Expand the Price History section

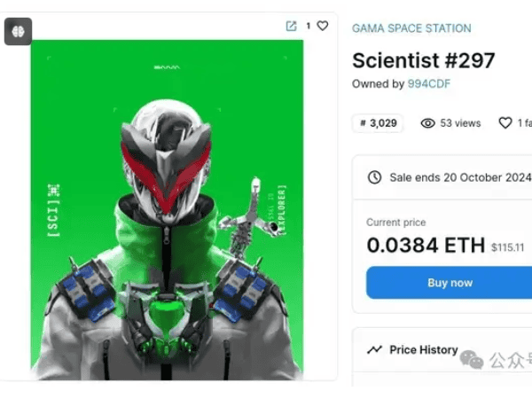pyautogui.click(x=424, y=350)
